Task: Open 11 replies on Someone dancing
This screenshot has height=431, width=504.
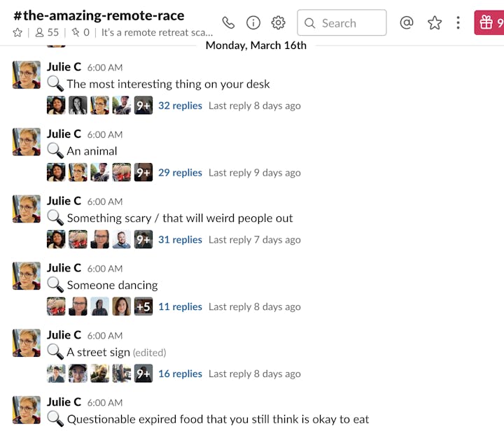Action: (180, 307)
